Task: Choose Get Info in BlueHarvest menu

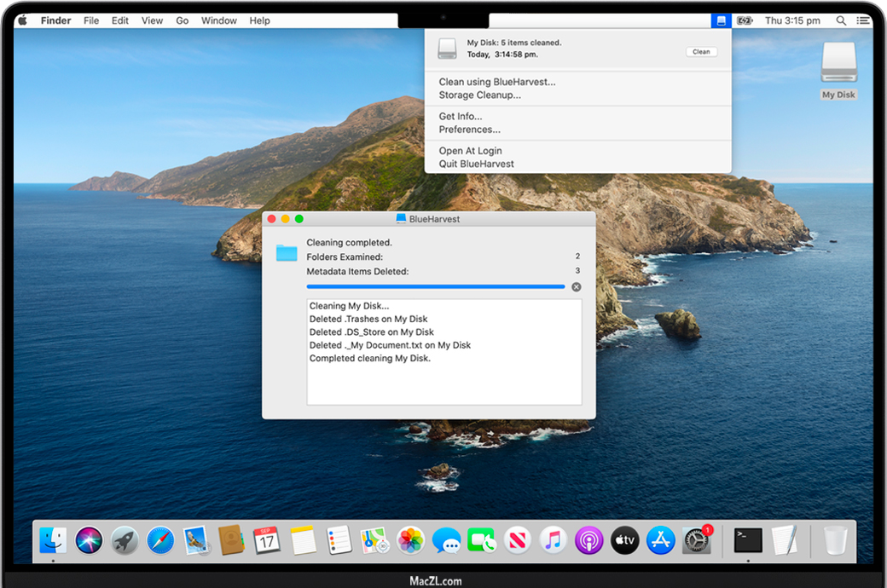Action: pos(460,117)
